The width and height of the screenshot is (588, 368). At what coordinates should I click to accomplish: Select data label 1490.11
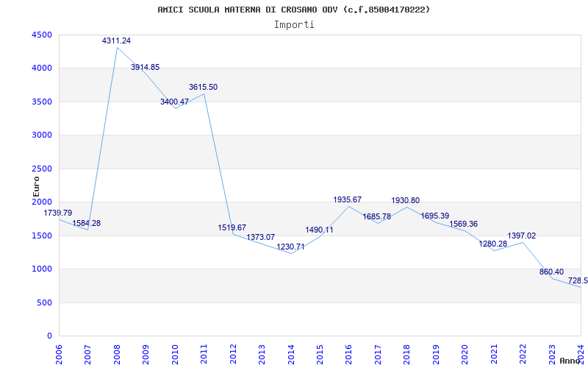click(319, 230)
